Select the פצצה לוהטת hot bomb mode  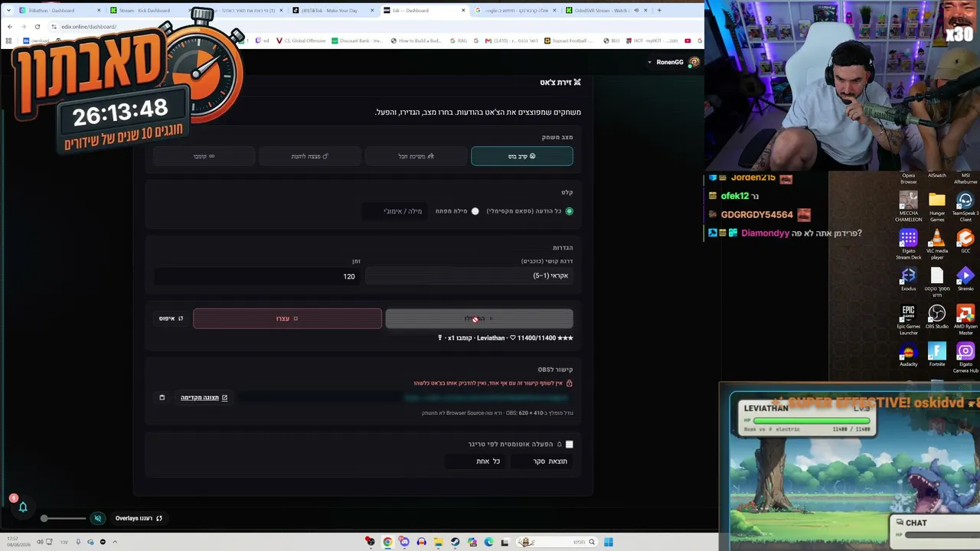click(x=309, y=156)
